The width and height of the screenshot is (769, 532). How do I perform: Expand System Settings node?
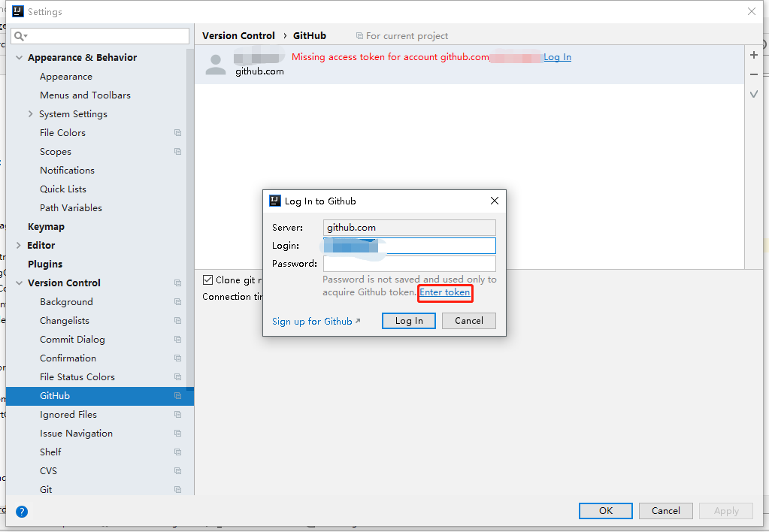(x=30, y=113)
